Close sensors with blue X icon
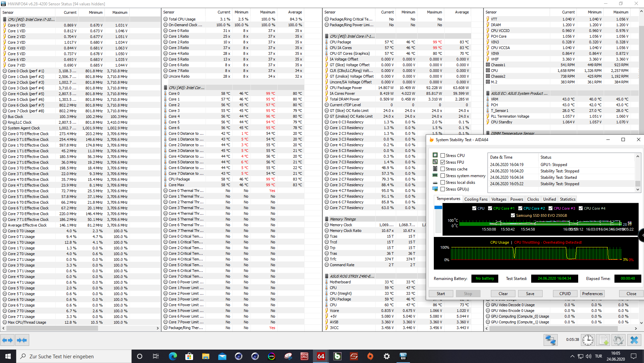The image size is (644, 363). (x=634, y=340)
